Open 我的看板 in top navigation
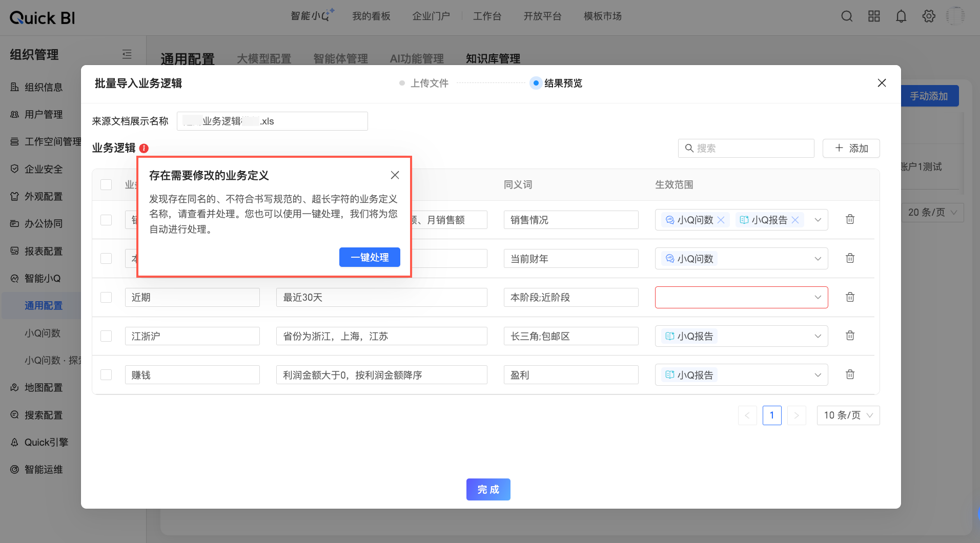980x543 pixels. tap(371, 16)
